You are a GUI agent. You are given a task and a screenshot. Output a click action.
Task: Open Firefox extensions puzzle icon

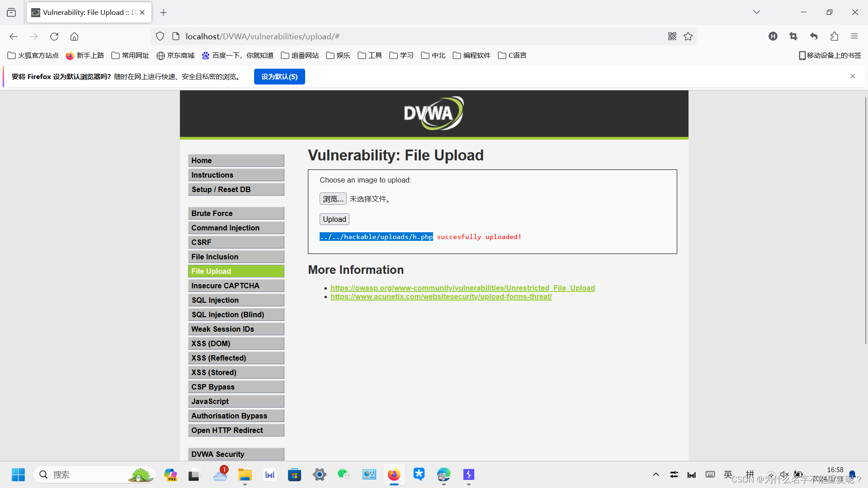(834, 37)
